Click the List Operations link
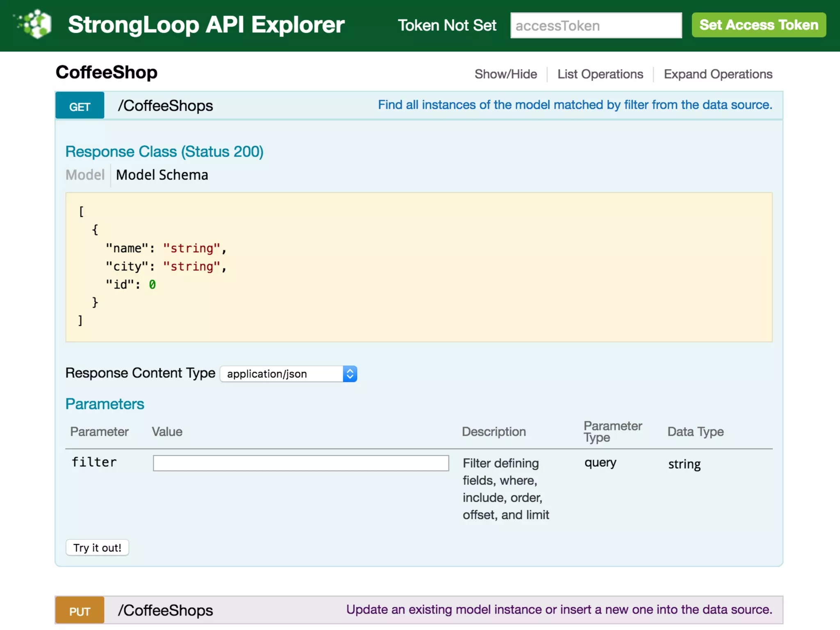This screenshot has height=630, width=840. pyautogui.click(x=600, y=74)
